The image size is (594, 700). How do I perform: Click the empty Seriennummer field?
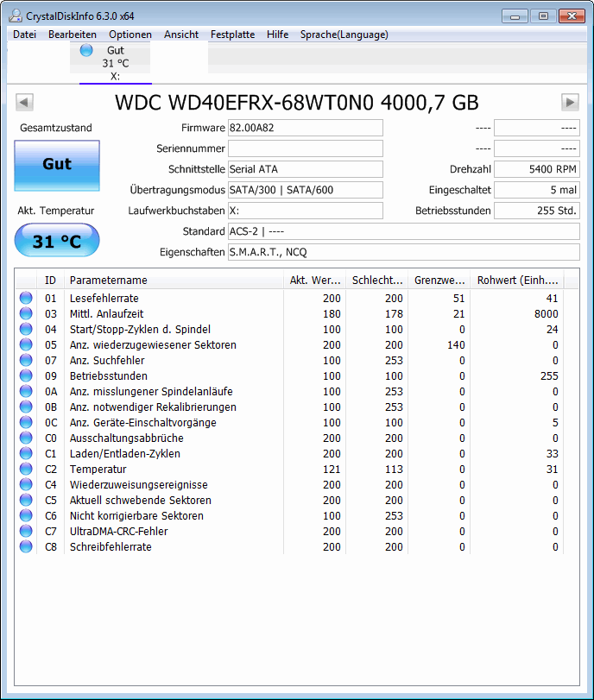pyautogui.click(x=306, y=148)
